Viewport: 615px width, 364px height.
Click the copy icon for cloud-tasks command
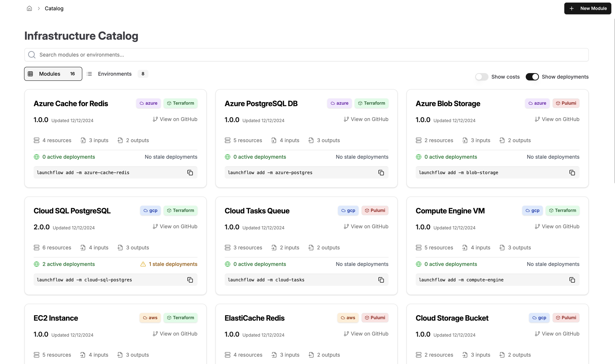[381, 280]
